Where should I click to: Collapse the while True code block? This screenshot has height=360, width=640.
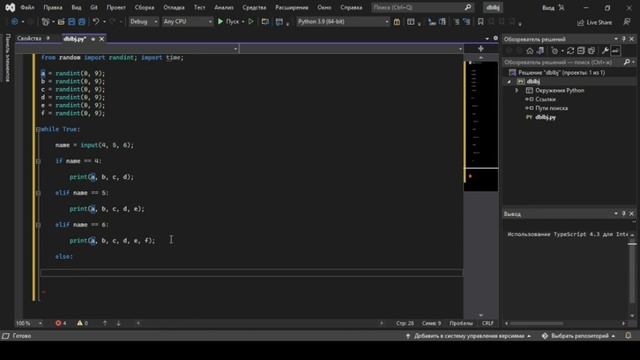tap(38, 129)
